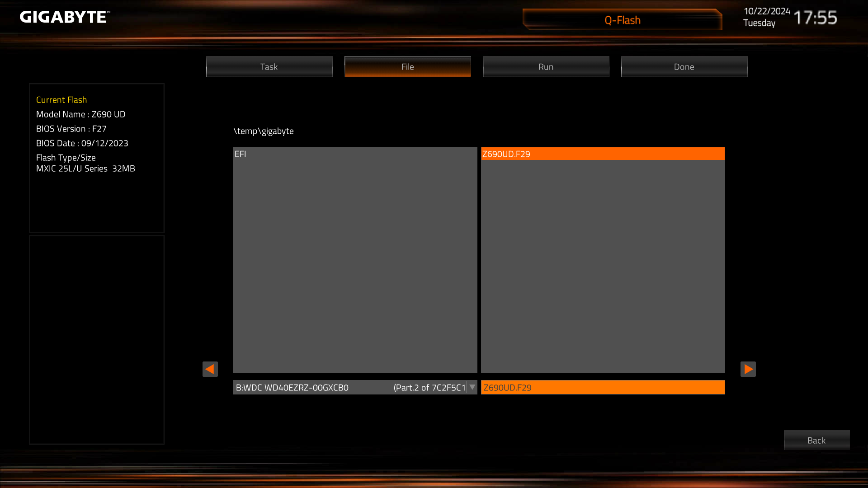Click the Model Name Z690 UD line
This screenshot has width=868, height=488.
[81, 114]
